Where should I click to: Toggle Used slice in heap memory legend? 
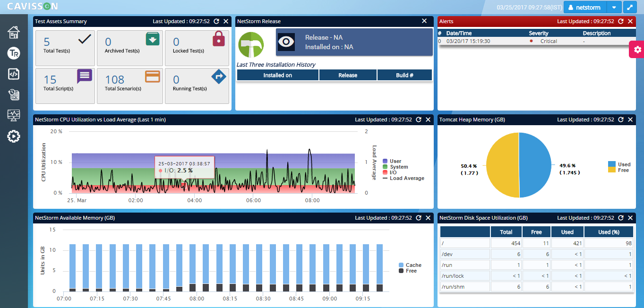(x=619, y=164)
